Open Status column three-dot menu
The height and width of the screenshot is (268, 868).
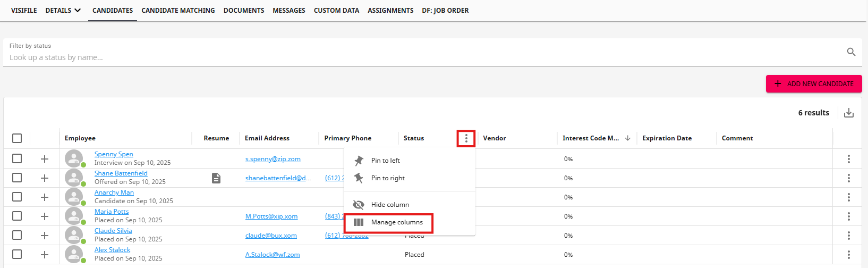click(x=466, y=138)
